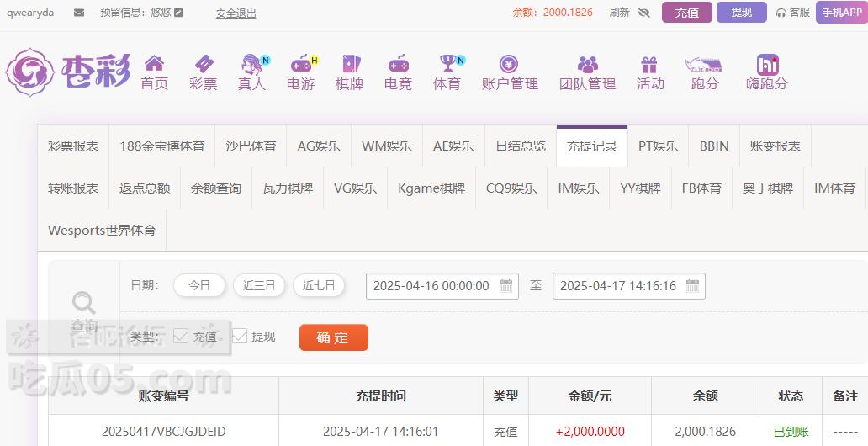Screen dimensions: 868x446
Task: Open 团队管理 team management icon
Action: coord(587,64)
